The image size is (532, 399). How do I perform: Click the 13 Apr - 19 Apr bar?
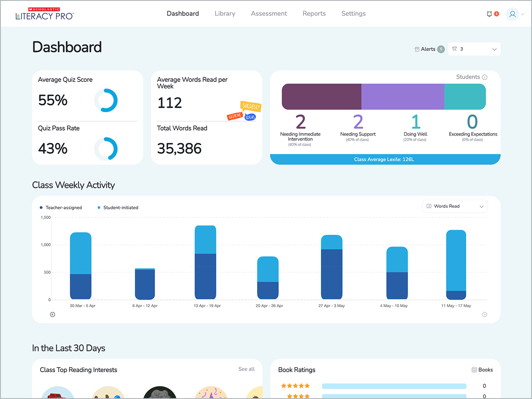click(x=205, y=262)
